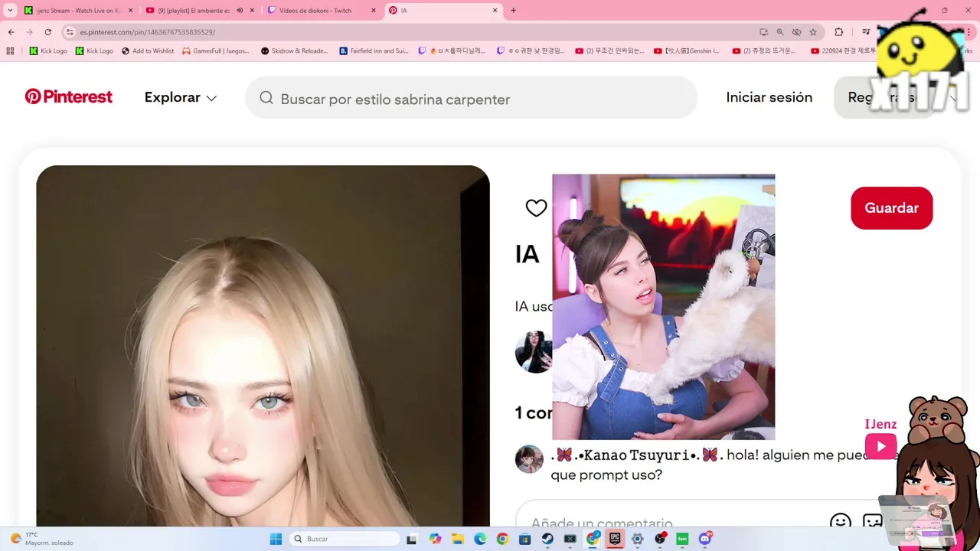Image resolution: width=980 pixels, height=551 pixels.
Task: Open Fairfield Inn and Suites bookmark
Action: pyautogui.click(x=374, y=51)
